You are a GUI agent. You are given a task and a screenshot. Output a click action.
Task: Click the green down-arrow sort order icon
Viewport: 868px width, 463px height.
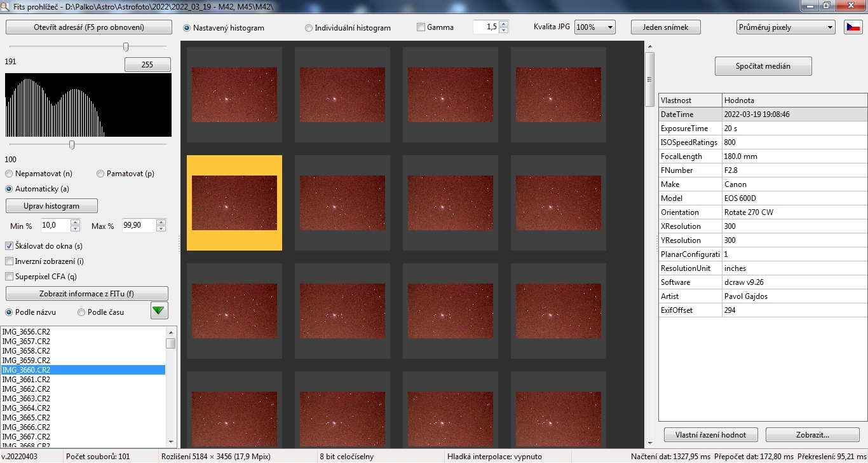point(159,312)
